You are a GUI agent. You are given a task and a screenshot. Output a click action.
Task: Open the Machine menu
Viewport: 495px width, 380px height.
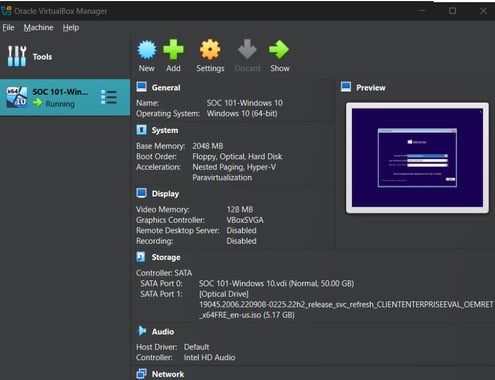(x=38, y=28)
